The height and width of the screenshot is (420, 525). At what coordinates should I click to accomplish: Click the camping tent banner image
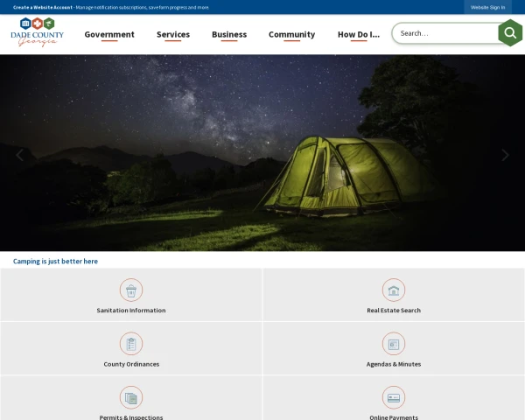point(262,153)
